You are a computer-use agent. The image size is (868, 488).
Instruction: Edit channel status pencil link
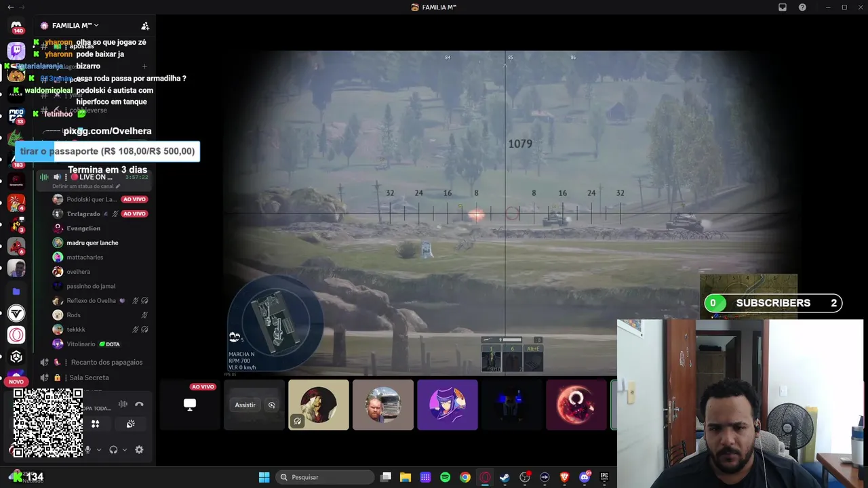coord(86,186)
